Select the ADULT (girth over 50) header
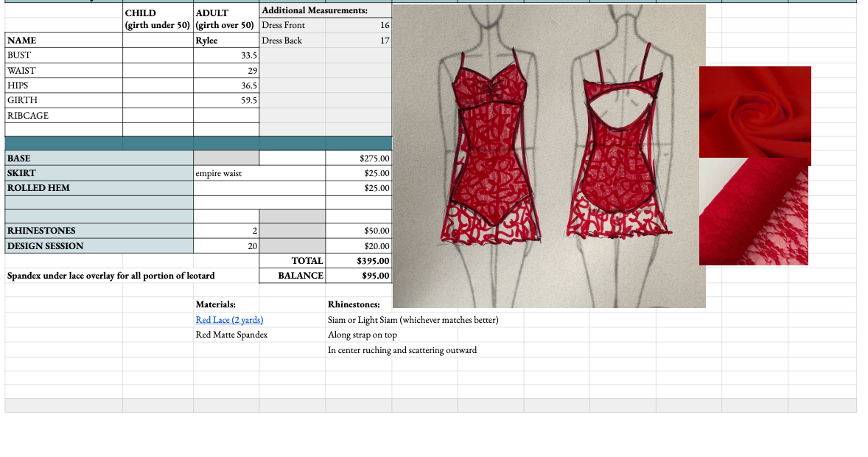 pos(226,19)
